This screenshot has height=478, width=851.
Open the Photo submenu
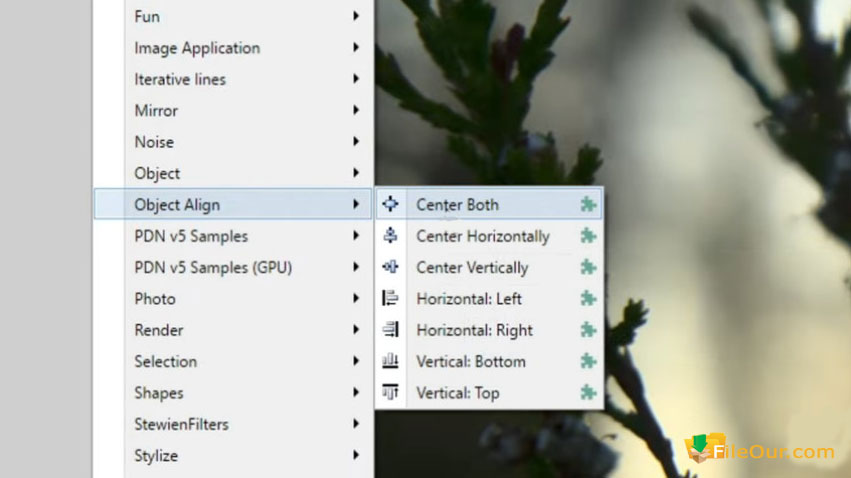click(233, 298)
